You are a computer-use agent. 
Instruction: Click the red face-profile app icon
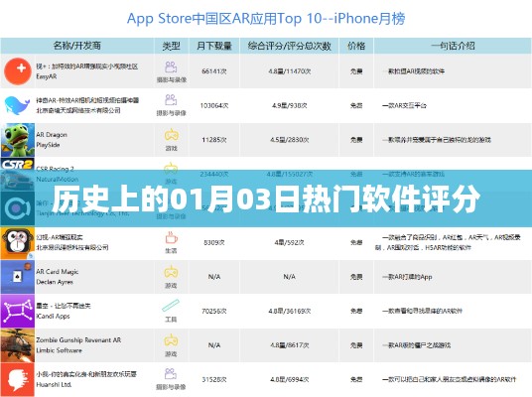pyautogui.click(x=17, y=379)
